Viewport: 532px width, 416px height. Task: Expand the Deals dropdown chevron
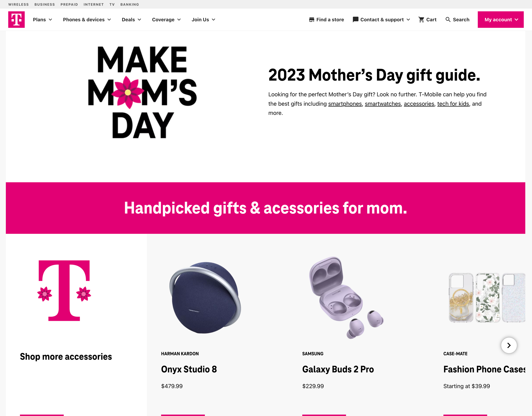coord(139,20)
